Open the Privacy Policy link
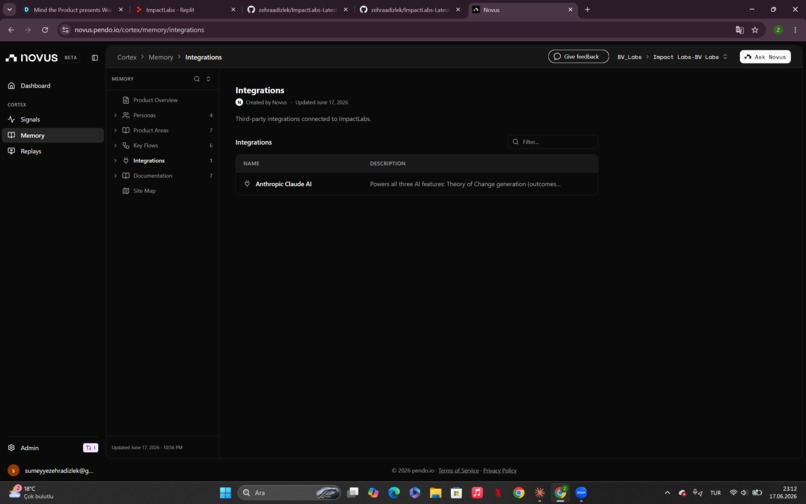Screen dimensions: 806x504 (500, 471)
